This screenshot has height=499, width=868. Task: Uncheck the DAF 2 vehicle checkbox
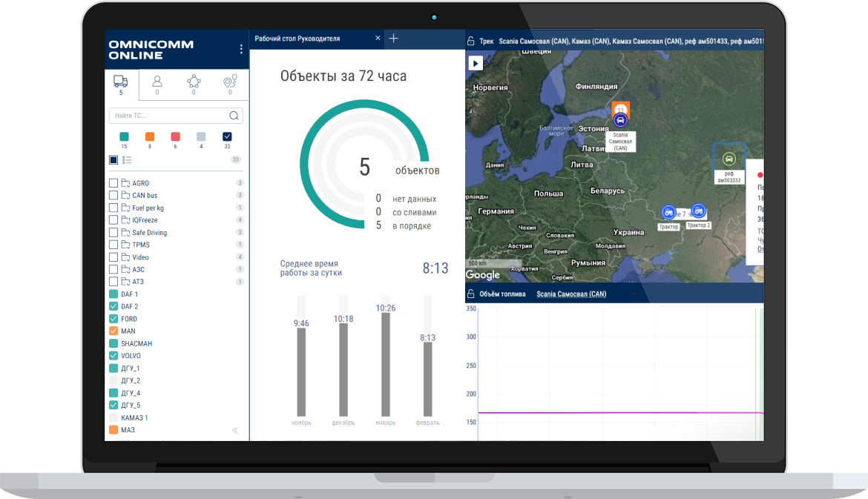114,306
